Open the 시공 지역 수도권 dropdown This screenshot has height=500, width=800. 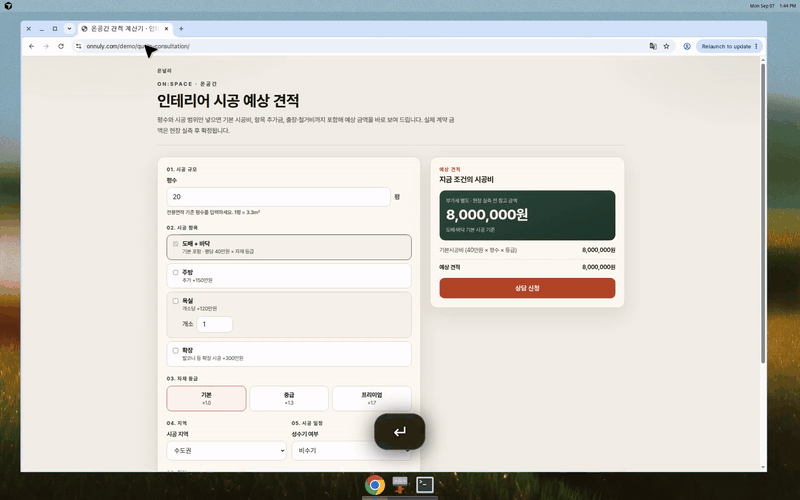coord(227,451)
